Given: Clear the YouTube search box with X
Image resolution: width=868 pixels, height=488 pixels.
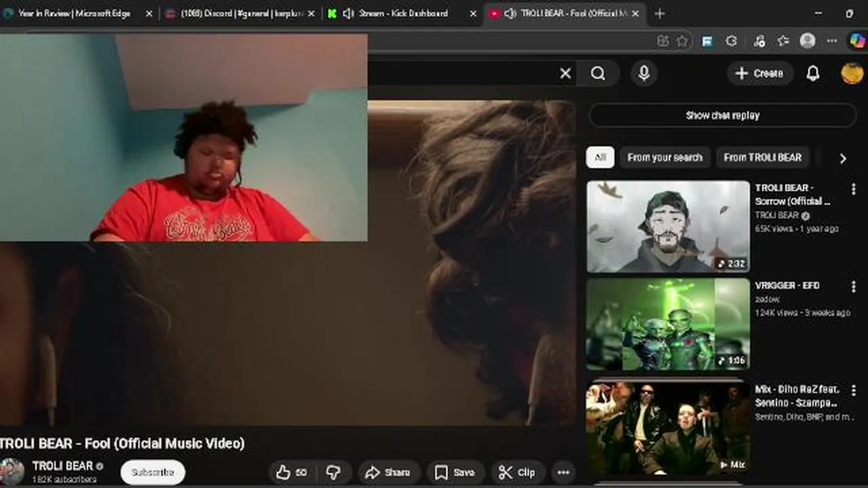Looking at the screenshot, I should click(566, 73).
